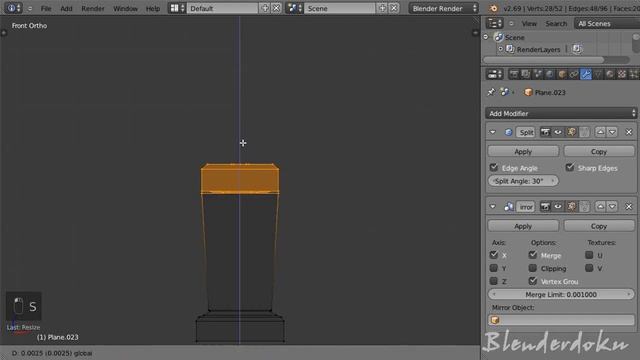
Task: Switch to Modifiers wrench tab
Action: (x=586, y=74)
